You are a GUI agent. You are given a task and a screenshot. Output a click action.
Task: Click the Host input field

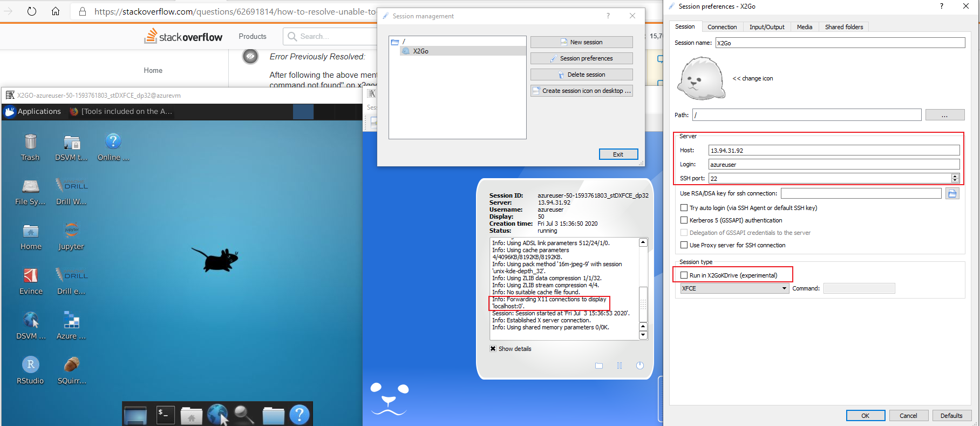[834, 150]
